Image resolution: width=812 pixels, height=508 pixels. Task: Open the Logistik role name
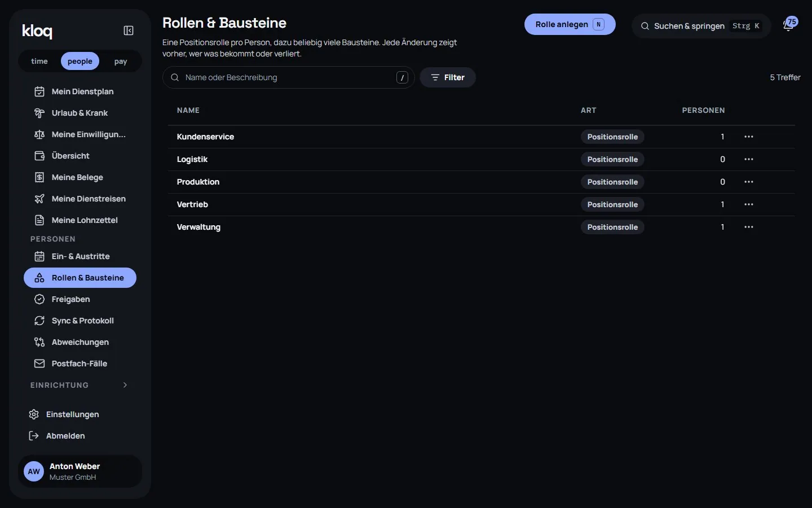click(x=192, y=159)
